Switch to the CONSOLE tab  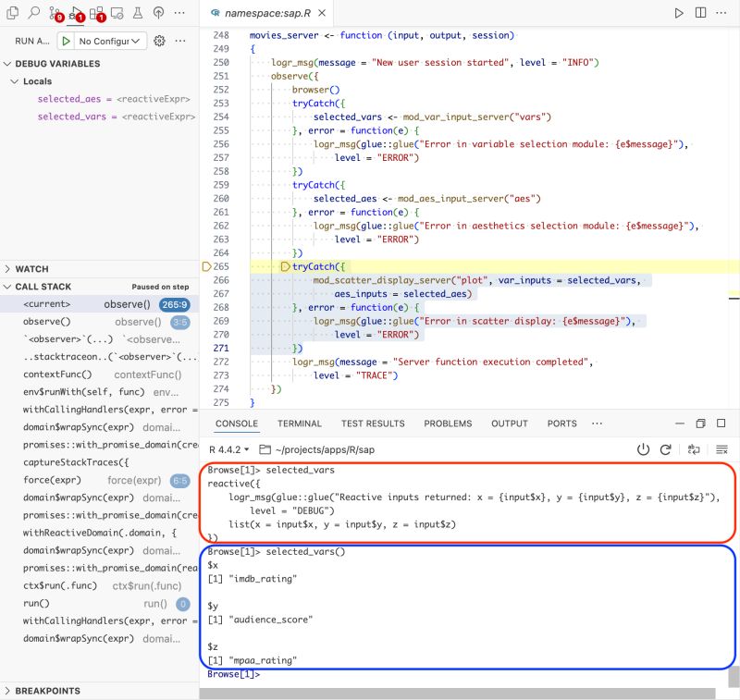237,424
